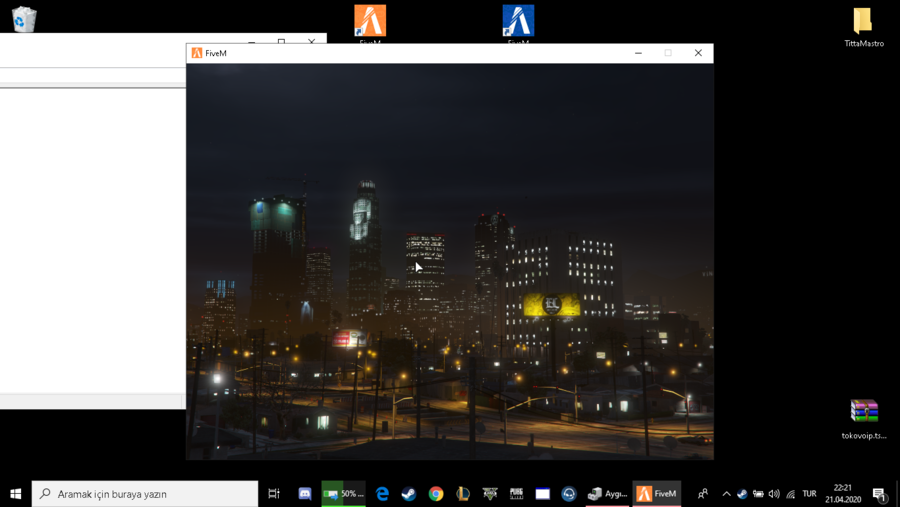Open the Recycle Bin desktop icon
This screenshot has width=900, height=507.
(x=24, y=19)
